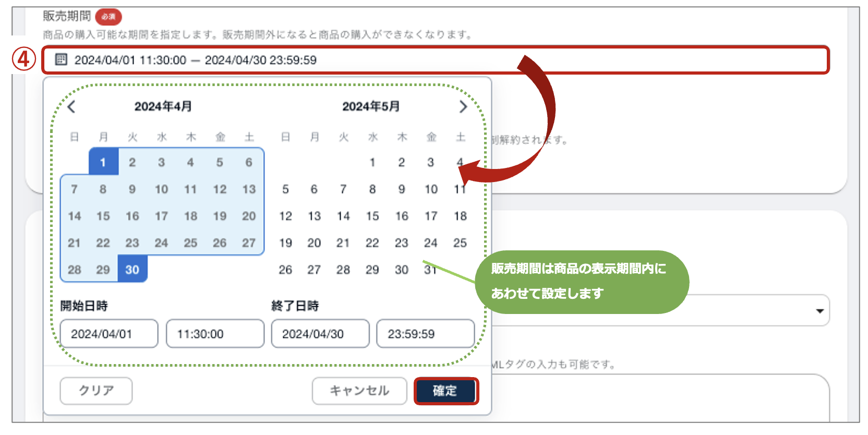
Task: Go to previous month with left chevron
Action: pos(71,107)
